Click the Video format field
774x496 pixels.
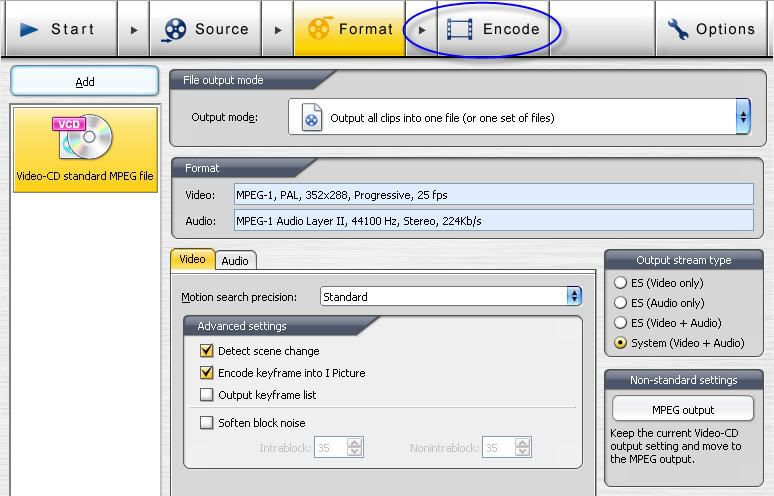click(x=494, y=194)
